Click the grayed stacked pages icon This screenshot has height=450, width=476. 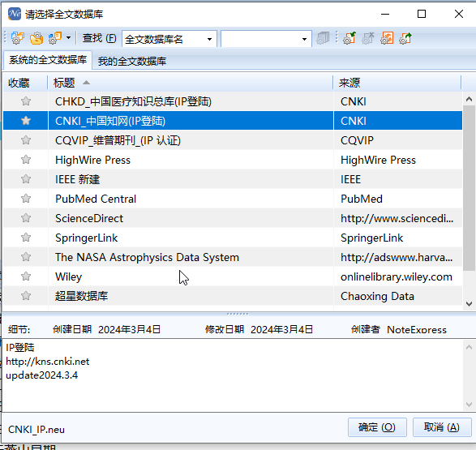(x=323, y=38)
